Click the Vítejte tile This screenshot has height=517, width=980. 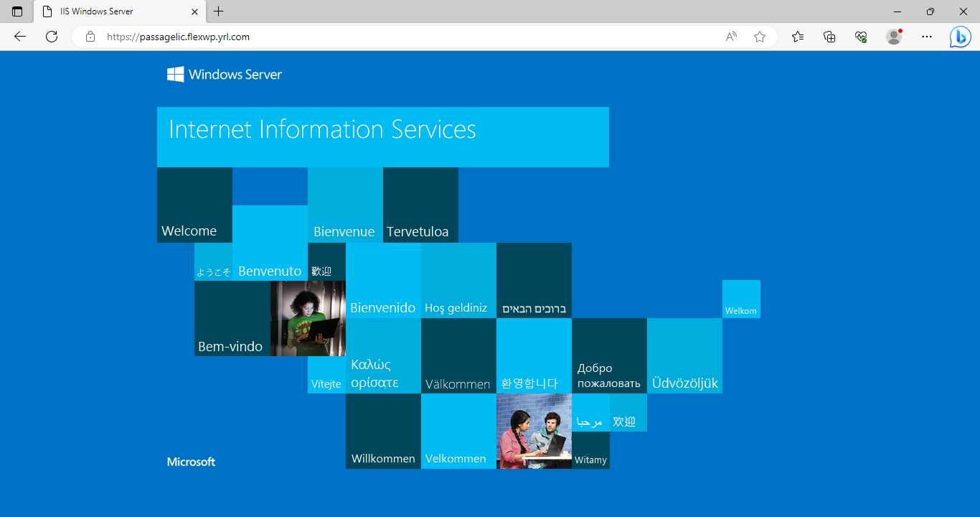326,375
